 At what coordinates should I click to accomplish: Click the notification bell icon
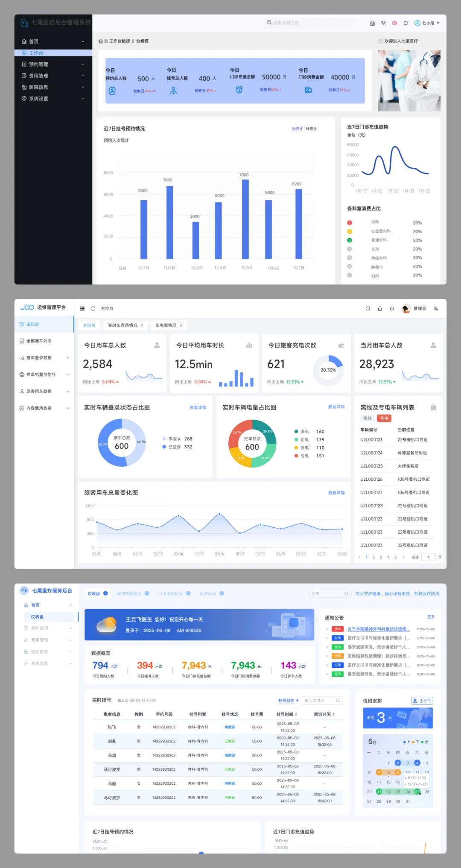tap(392, 308)
